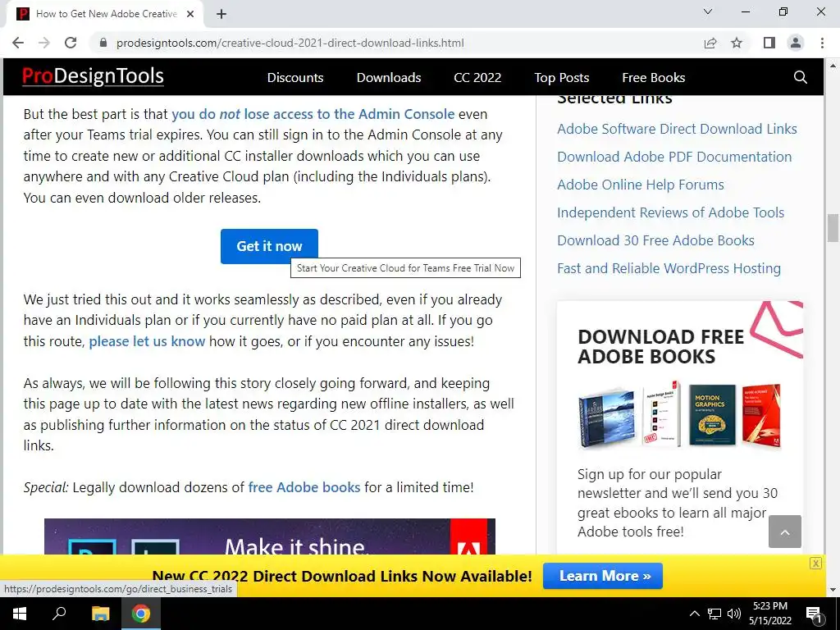The image size is (840, 630).
Task: Open the tab search chevron
Action: click(708, 11)
